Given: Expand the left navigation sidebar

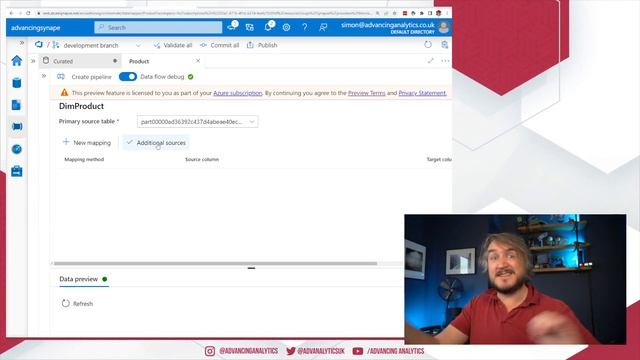Looking at the screenshot, I should 22,42.
